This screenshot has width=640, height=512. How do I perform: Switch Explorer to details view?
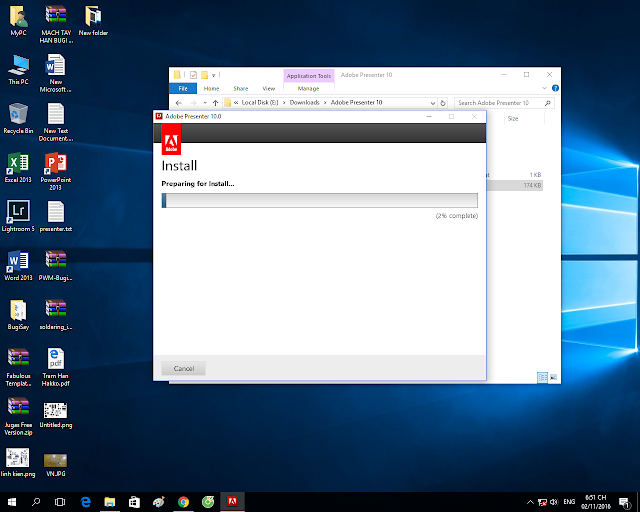coord(542,377)
